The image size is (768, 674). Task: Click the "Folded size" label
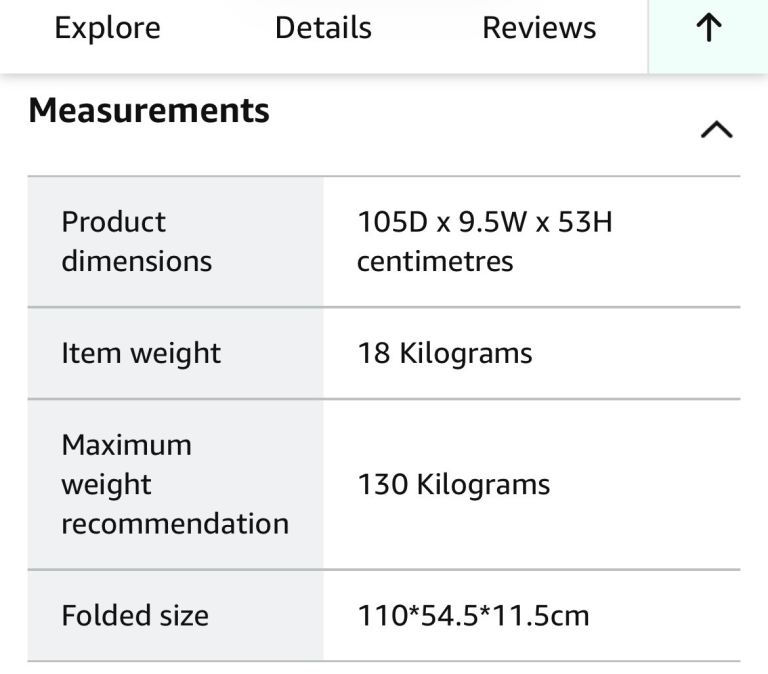tap(135, 615)
